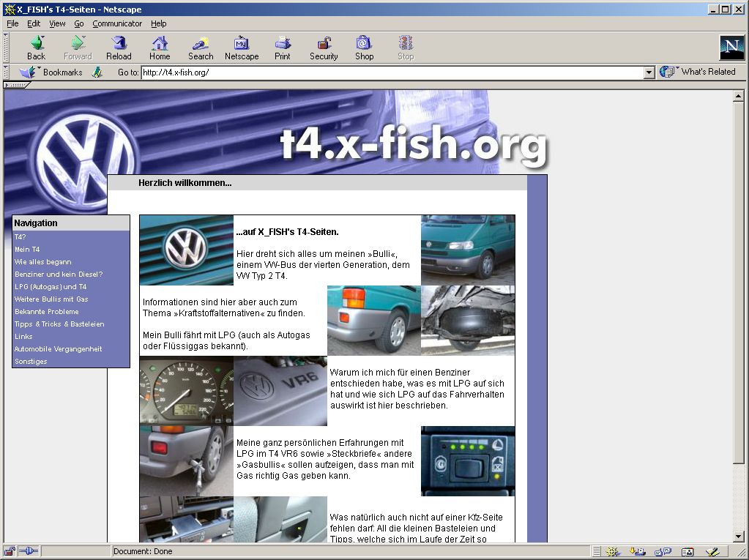Click the URL address field
Viewport: 749px width, 560px height.
click(x=392, y=72)
